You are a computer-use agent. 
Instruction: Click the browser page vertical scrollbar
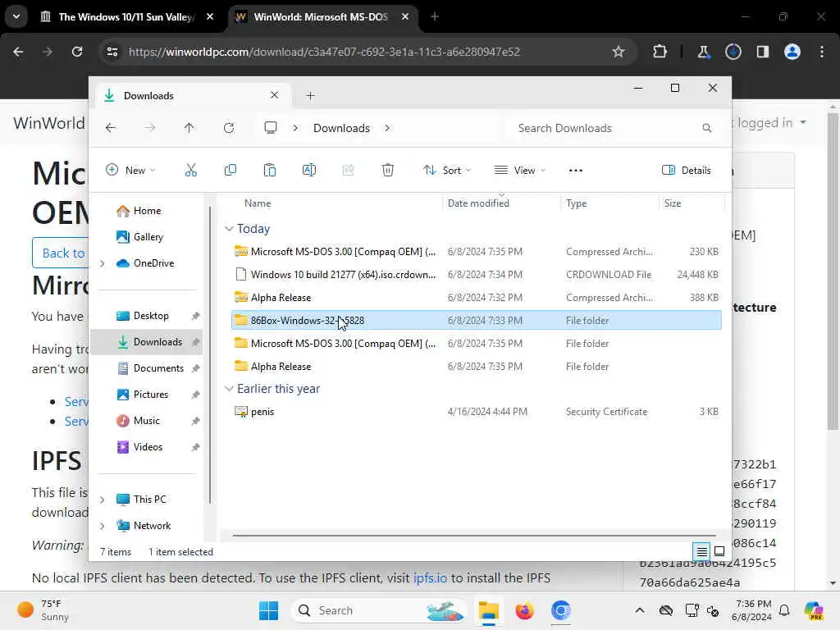[x=833, y=271]
